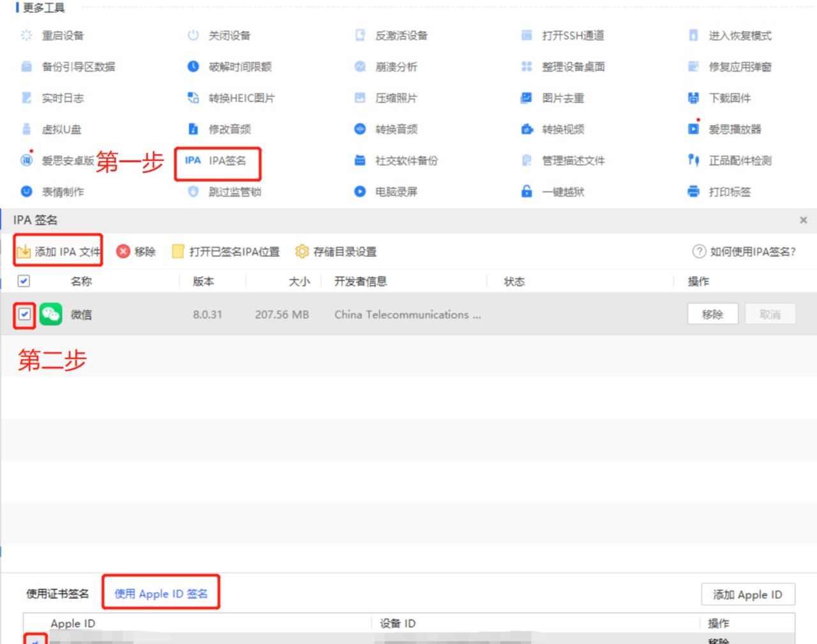Viewport: 817px width, 644px height.
Task: Click 添加 IPA 文件 to add an IPA
Action: point(58,251)
